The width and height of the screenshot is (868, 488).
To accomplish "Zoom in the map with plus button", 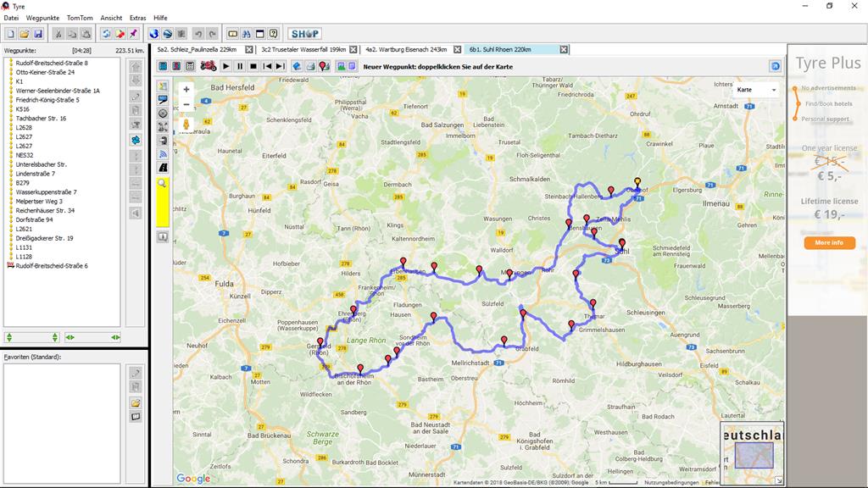I will coord(186,89).
